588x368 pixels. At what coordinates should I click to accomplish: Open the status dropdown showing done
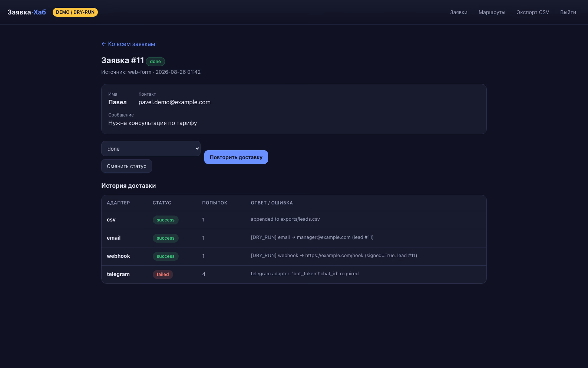click(x=151, y=148)
